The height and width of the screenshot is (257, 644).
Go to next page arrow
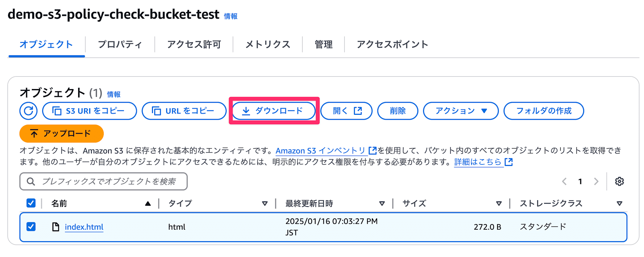tap(596, 181)
